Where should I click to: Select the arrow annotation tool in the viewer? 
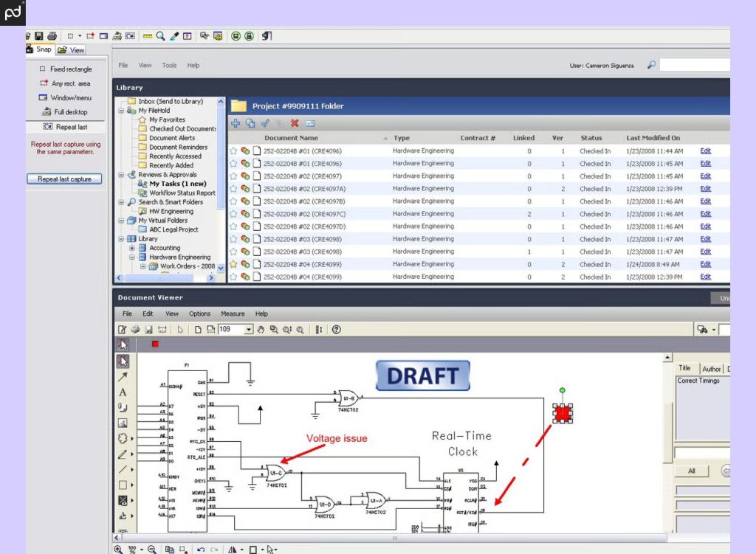(123, 377)
